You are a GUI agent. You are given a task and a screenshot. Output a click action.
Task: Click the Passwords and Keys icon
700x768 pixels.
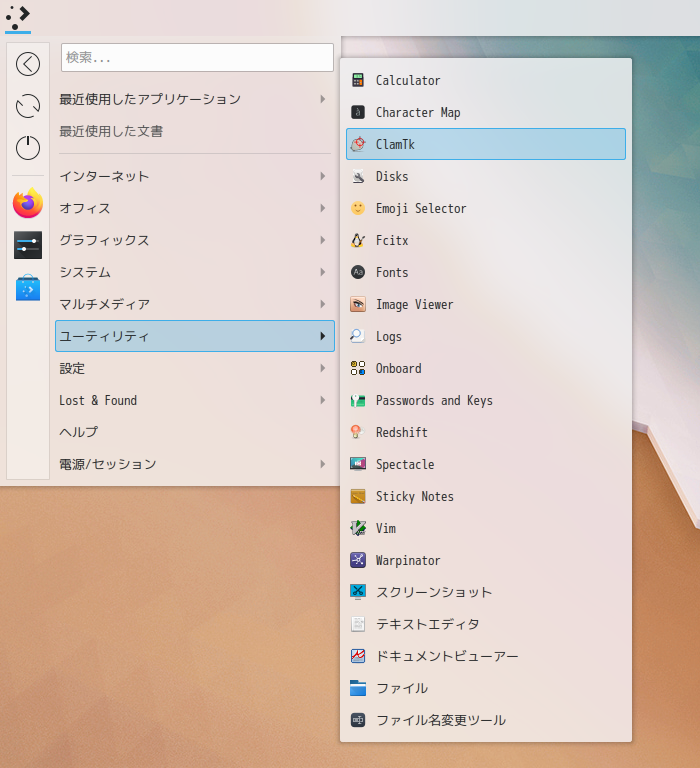point(358,400)
